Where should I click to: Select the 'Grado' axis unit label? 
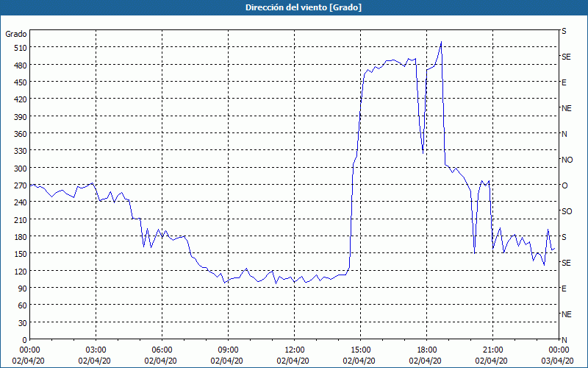point(16,34)
